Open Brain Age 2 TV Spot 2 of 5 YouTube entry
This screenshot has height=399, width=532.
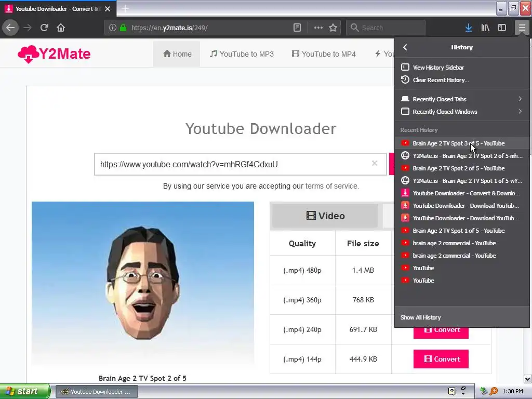tap(462, 168)
